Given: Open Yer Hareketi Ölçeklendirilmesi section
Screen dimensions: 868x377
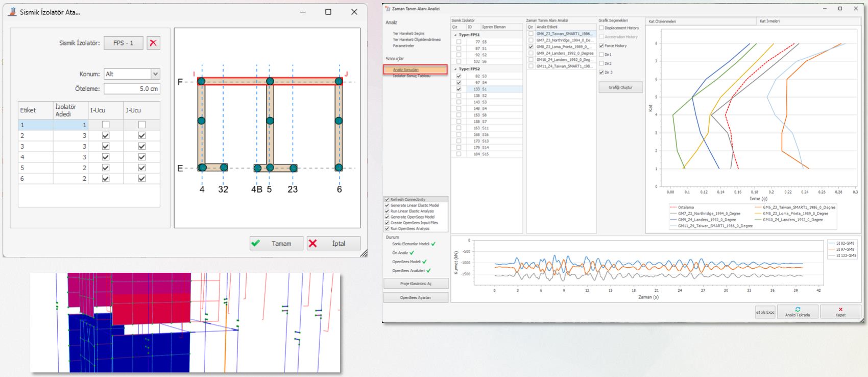Looking at the screenshot, I should point(417,39).
